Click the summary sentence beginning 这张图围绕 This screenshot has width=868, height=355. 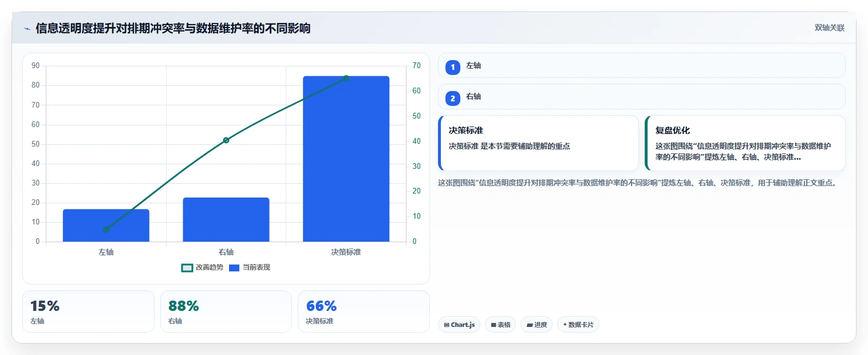(x=638, y=183)
